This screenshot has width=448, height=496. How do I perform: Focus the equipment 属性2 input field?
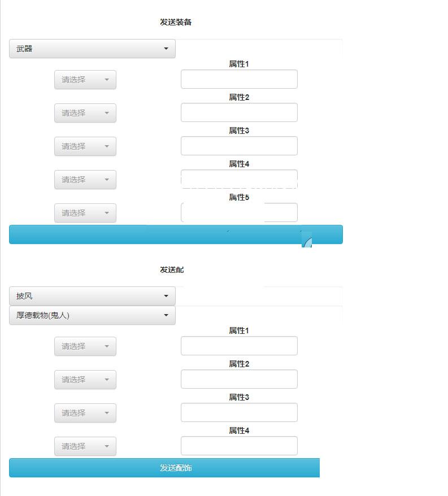[239, 113]
